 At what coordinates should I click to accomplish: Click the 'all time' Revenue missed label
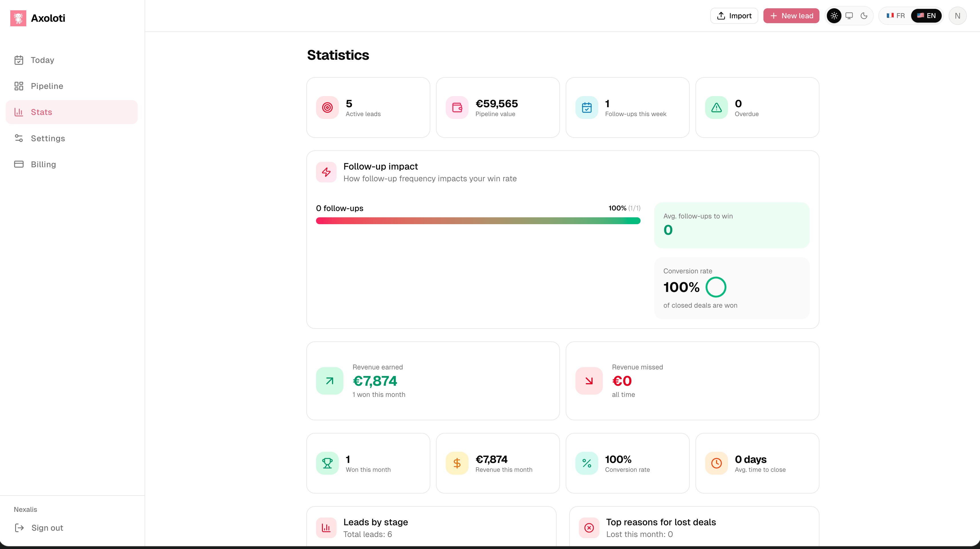click(623, 394)
